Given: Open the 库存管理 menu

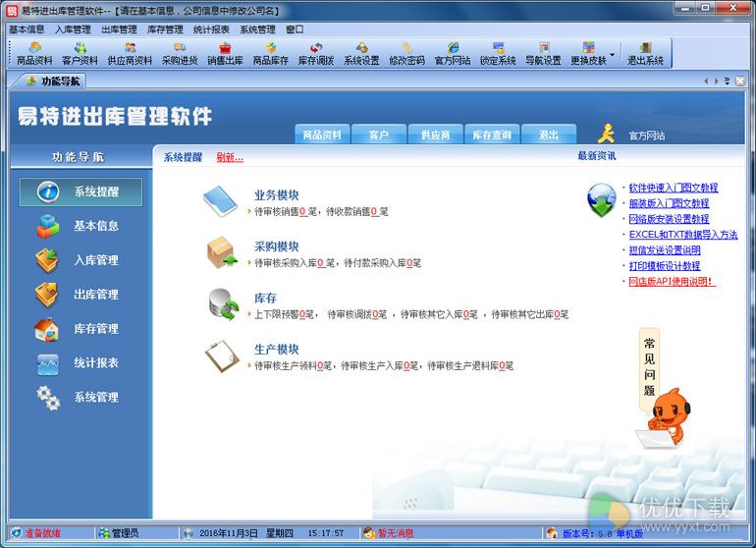Looking at the screenshot, I should (x=165, y=29).
